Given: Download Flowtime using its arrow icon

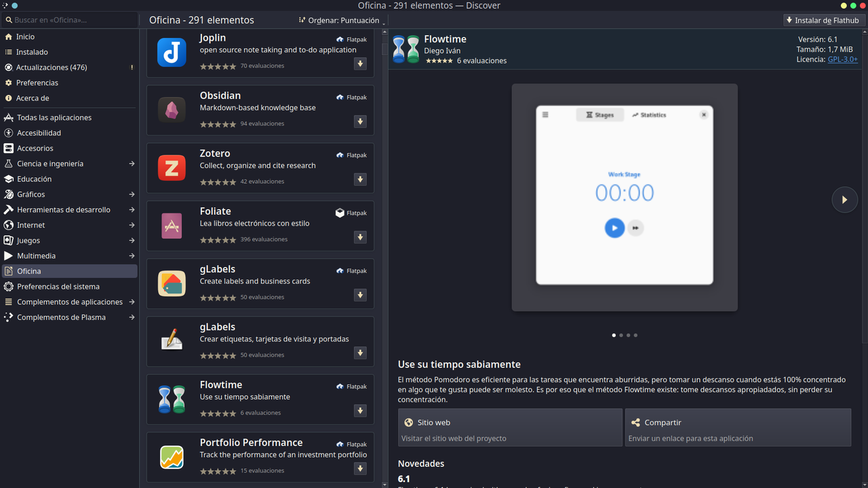Looking at the screenshot, I should pyautogui.click(x=360, y=411).
